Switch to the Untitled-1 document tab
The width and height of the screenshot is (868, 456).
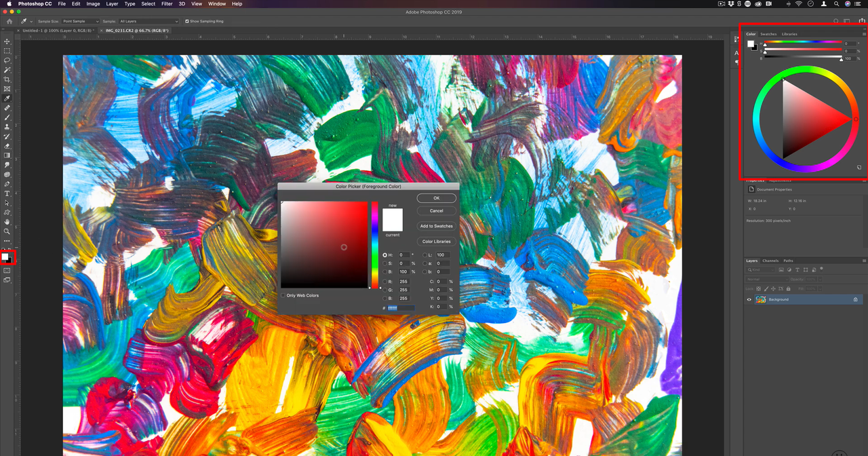coord(57,31)
